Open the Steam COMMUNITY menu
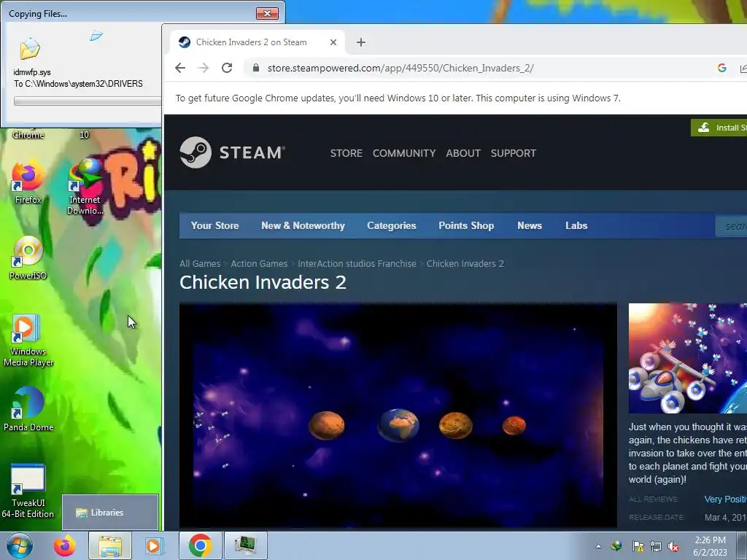Image resolution: width=747 pixels, height=560 pixels. pyautogui.click(x=404, y=153)
